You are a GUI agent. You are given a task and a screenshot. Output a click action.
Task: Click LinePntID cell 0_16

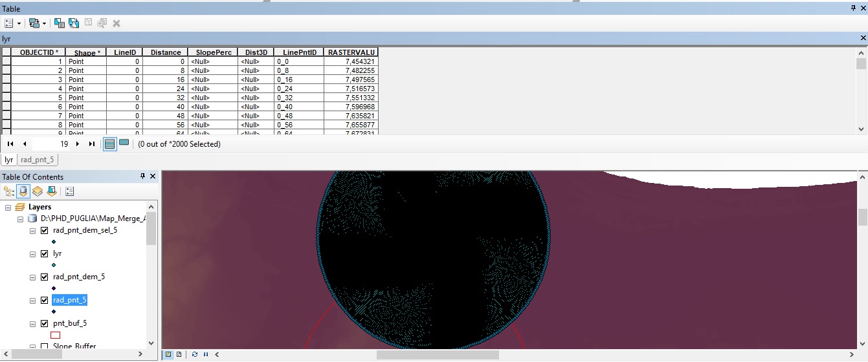coord(299,80)
